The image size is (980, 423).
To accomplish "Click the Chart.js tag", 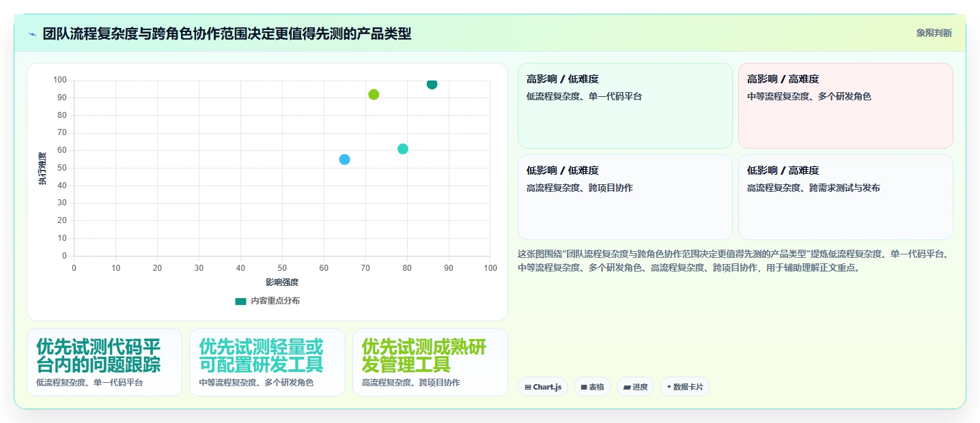I will click(542, 387).
